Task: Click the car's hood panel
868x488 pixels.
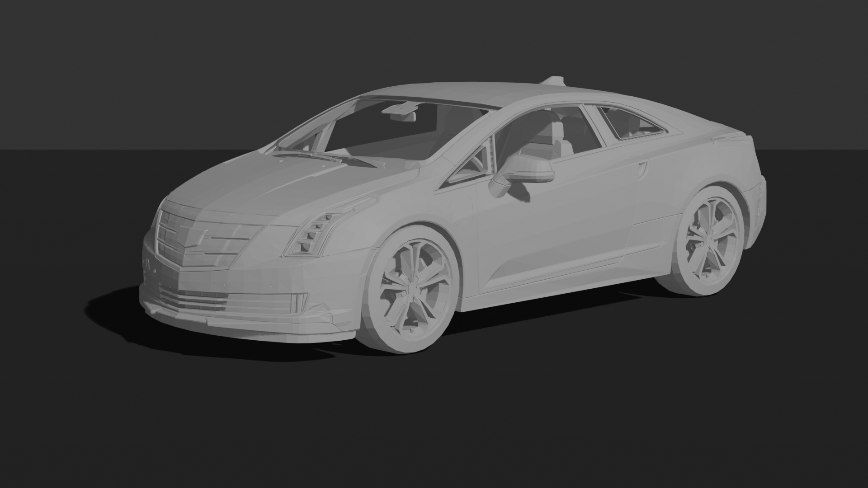Action: (x=289, y=185)
